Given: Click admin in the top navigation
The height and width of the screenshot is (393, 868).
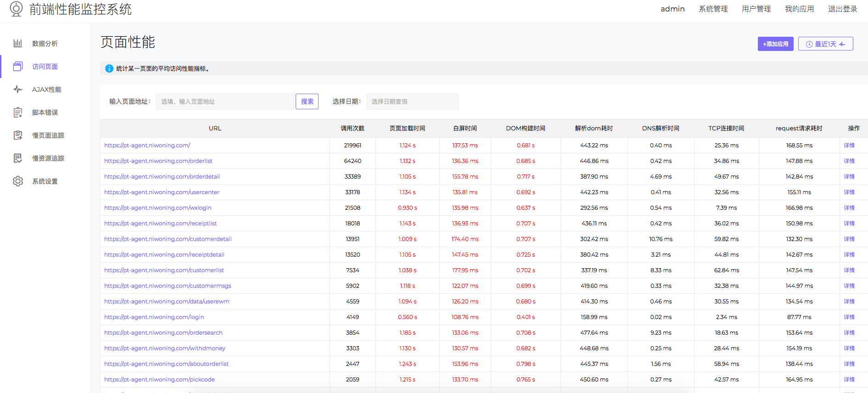Looking at the screenshot, I should [672, 9].
